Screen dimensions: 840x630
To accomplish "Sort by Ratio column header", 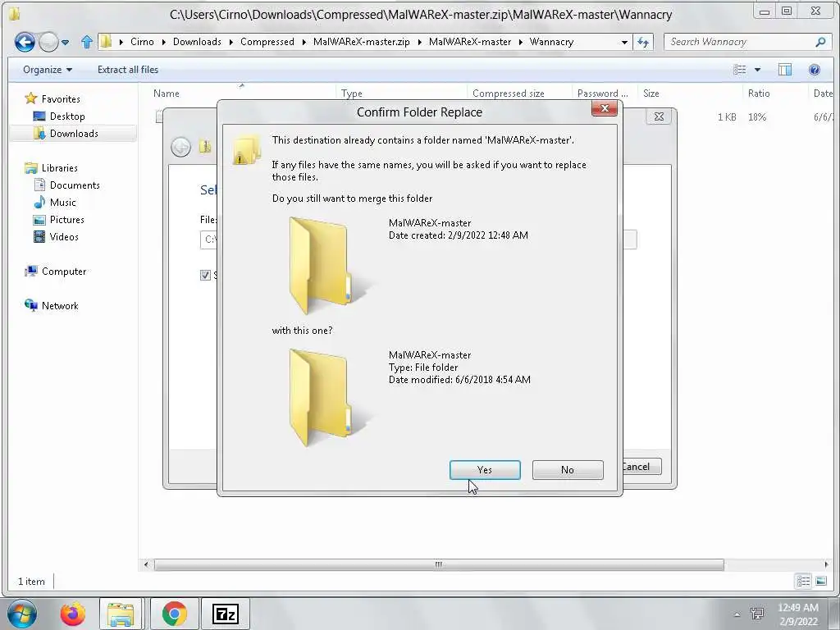I will 759,94.
